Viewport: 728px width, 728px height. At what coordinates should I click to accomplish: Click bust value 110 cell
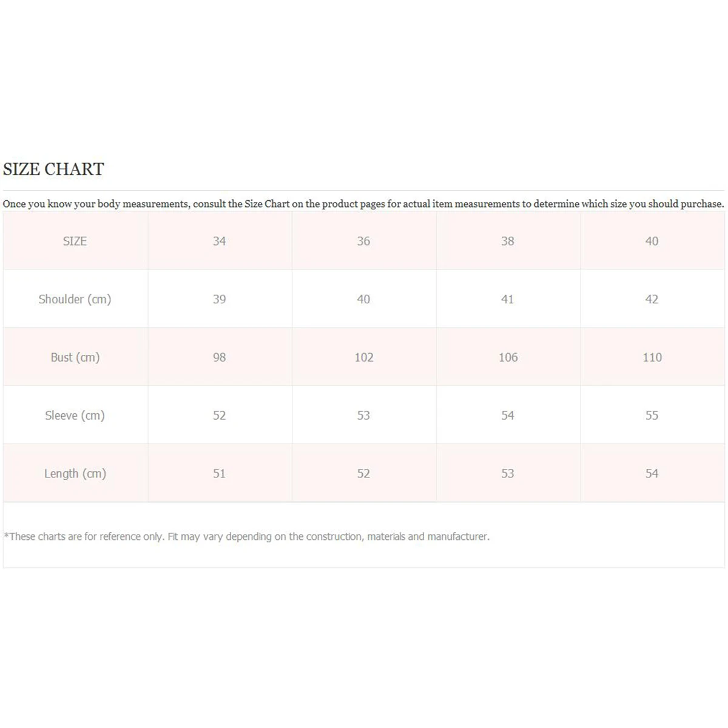click(652, 357)
